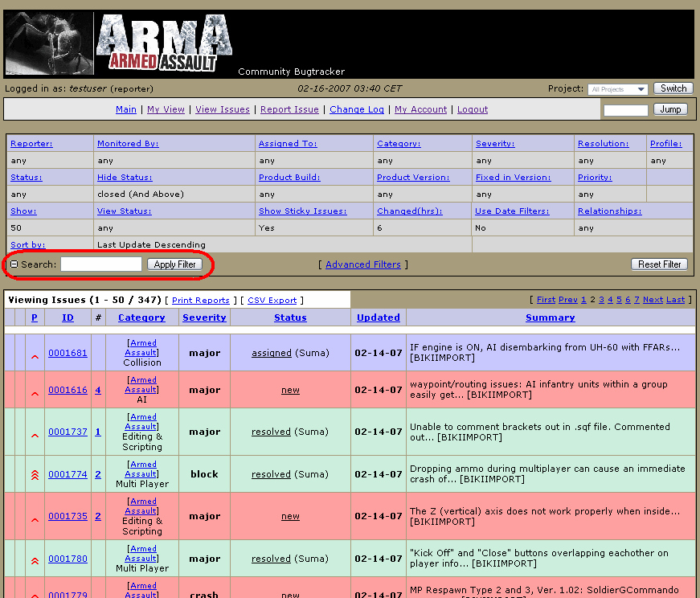Click priority arrow icon for issue 0001616

(35, 393)
